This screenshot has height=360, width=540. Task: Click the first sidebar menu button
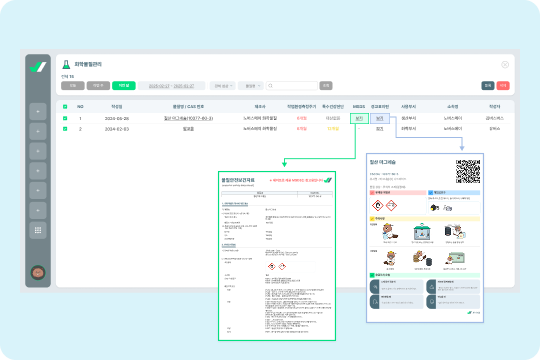click(x=38, y=112)
